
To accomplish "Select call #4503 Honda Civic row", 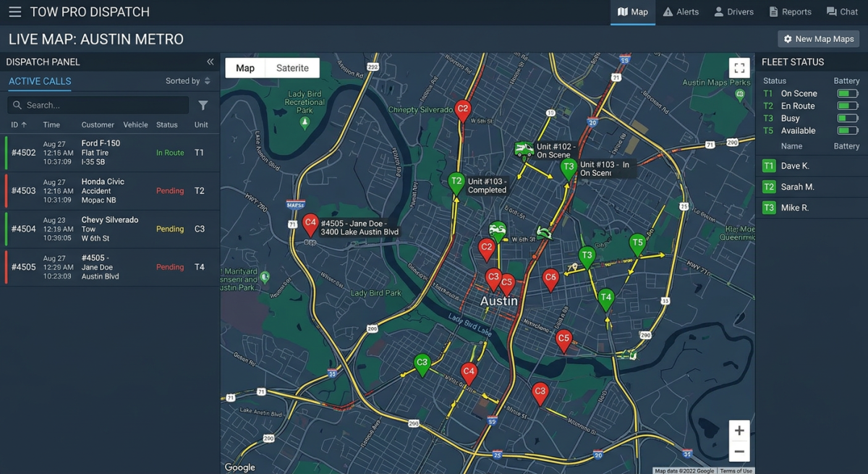I will pos(110,191).
